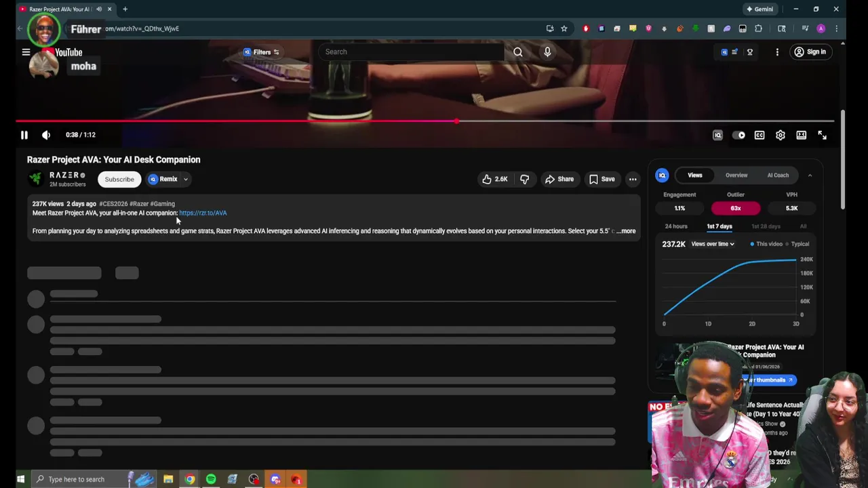Click into the YouTube search field

(x=412, y=52)
